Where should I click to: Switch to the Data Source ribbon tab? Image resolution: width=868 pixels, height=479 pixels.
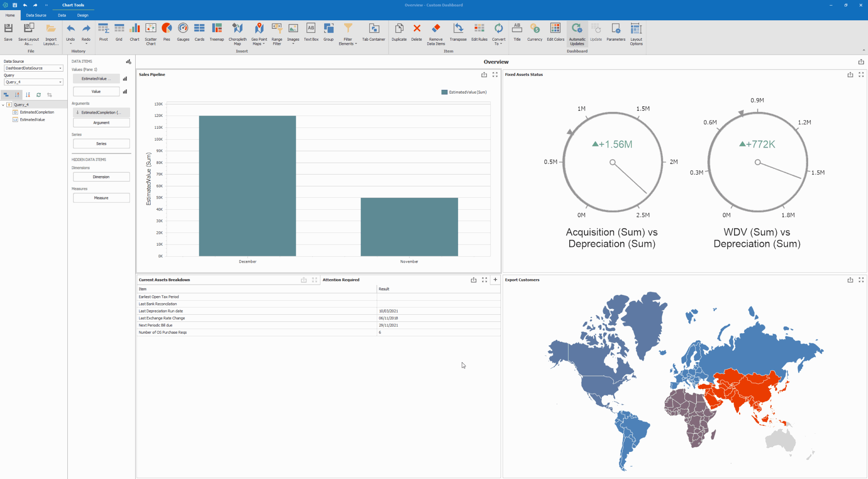point(36,15)
